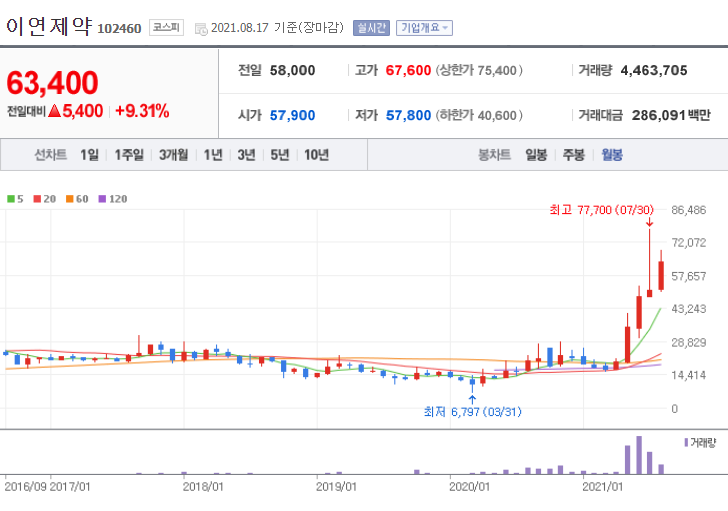728x511 pixels.
Task: Click the 전일 value 58,000
Action: (x=292, y=71)
